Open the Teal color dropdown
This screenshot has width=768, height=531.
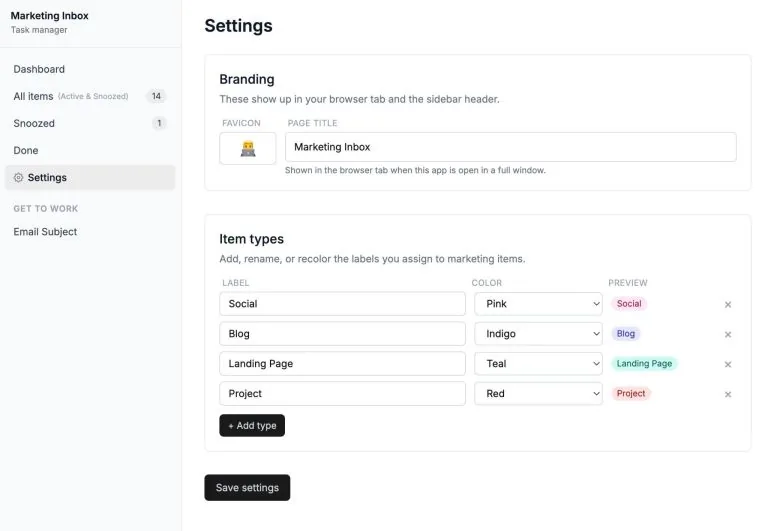coord(538,363)
